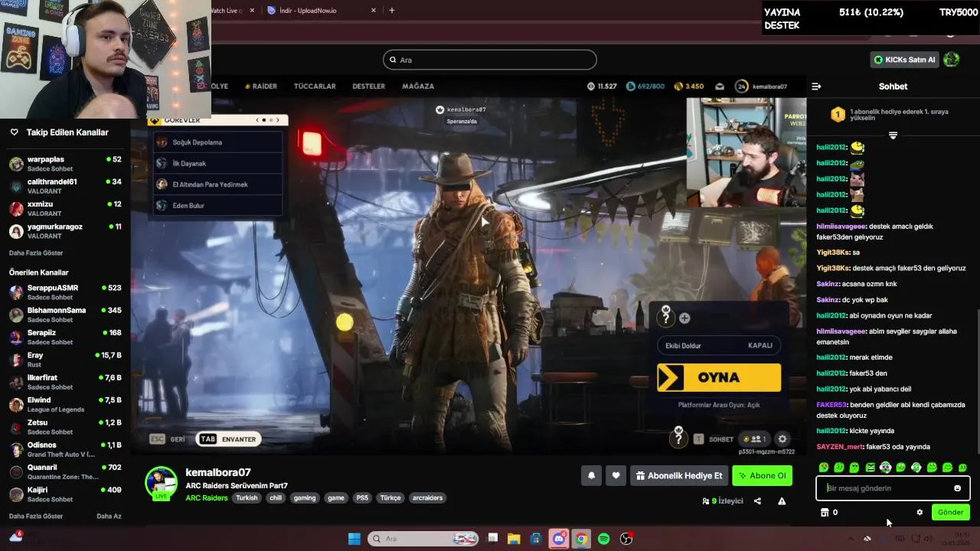
Task: Select the Eden Bulur quest
Action: pos(218,206)
